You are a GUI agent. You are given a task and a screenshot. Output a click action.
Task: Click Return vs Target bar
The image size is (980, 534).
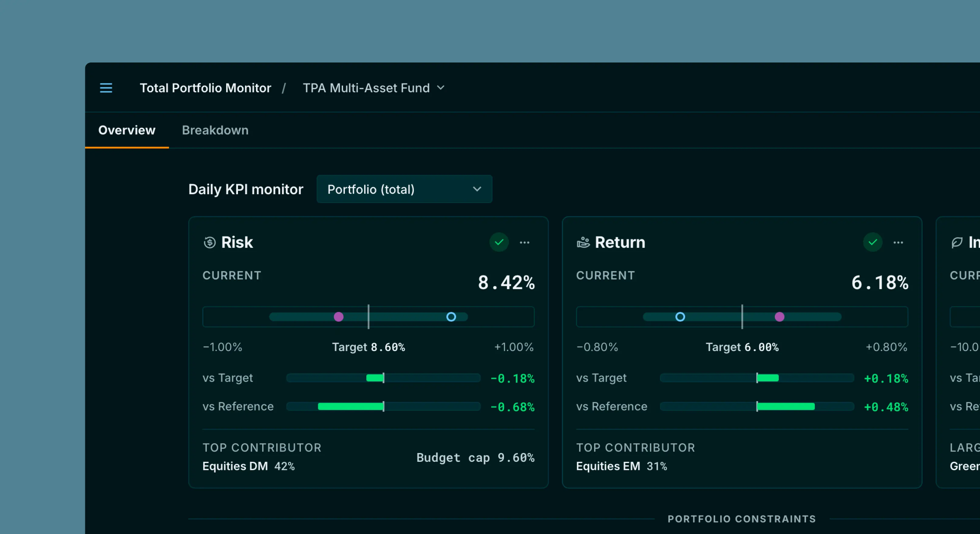pos(757,378)
